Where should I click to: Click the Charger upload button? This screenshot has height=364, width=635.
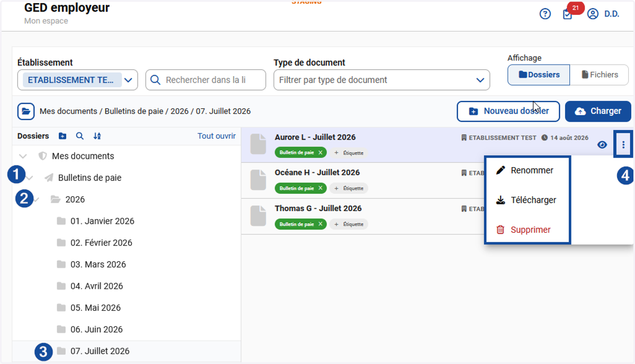[598, 111]
